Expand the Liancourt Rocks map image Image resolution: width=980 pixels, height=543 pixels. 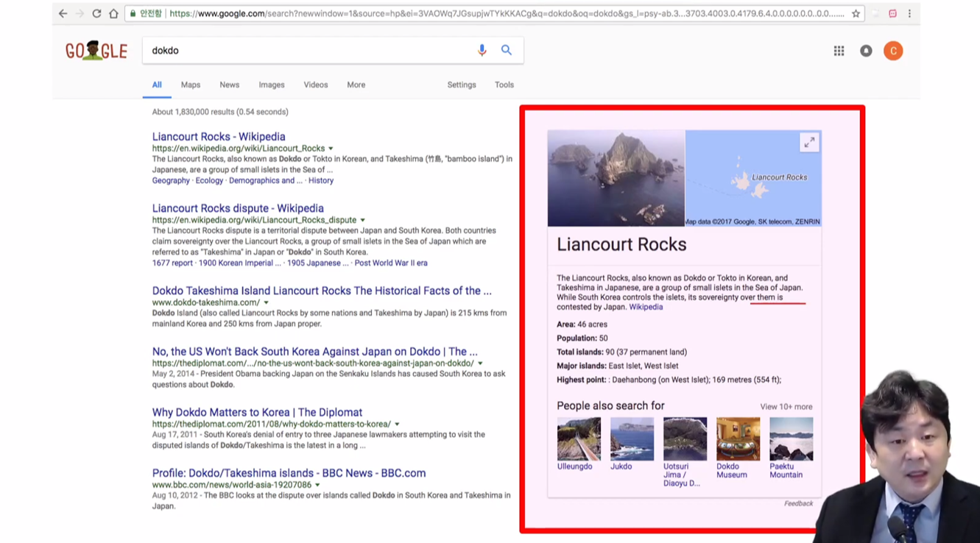809,142
